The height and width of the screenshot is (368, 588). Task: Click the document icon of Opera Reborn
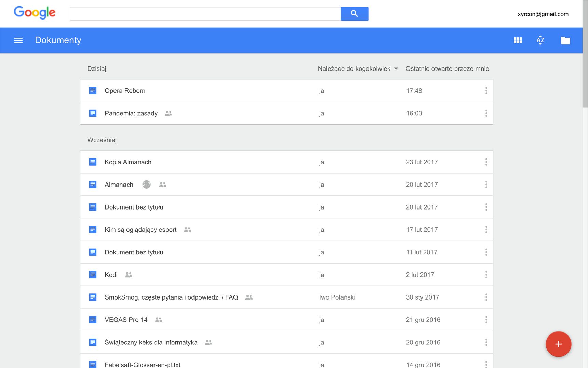click(93, 91)
